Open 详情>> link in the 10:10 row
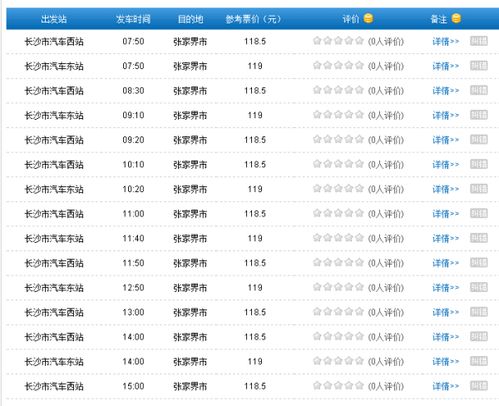This screenshot has height=406, width=499. tap(446, 165)
